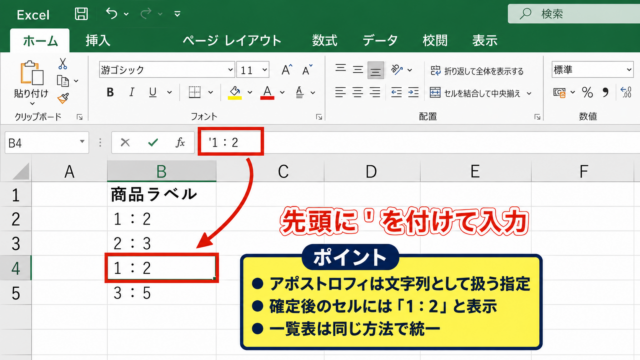Open the データ tab
The height and width of the screenshot is (360, 640).
click(380, 40)
